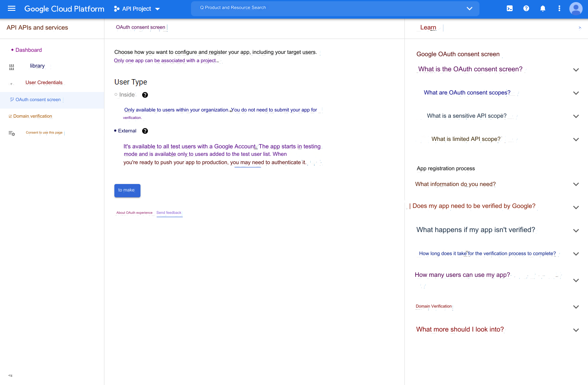Click the 'User Type' heading
The width and height of the screenshot is (588, 385).
131,82
